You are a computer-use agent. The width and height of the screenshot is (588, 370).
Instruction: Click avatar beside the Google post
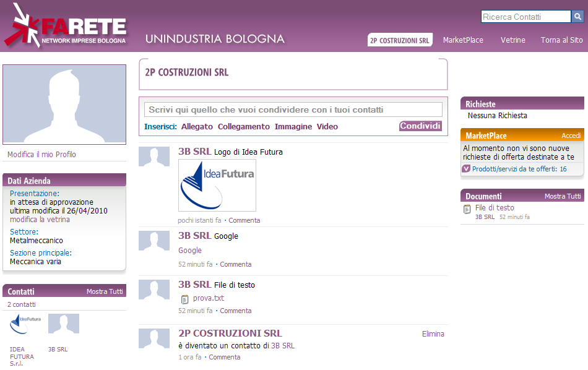[x=154, y=241]
